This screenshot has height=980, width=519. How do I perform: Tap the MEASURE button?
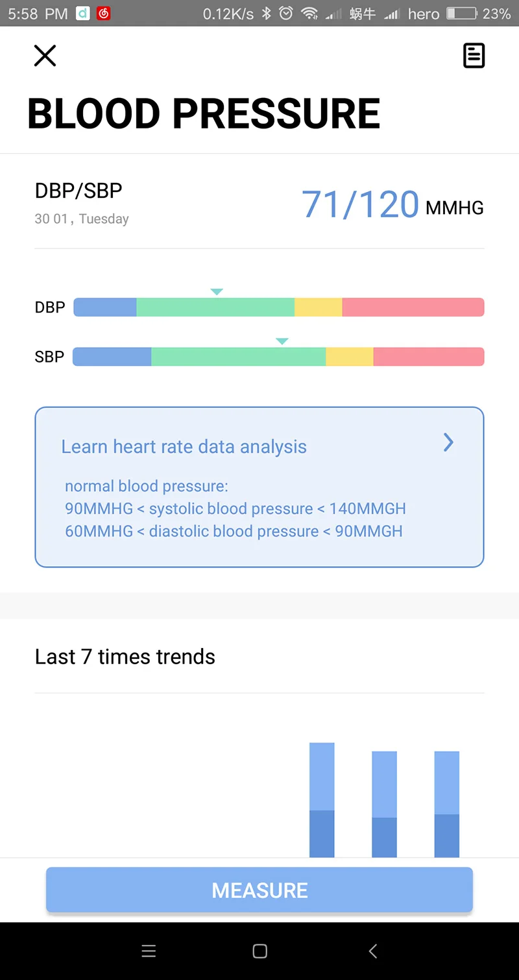pyautogui.click(x=259, y=890)
